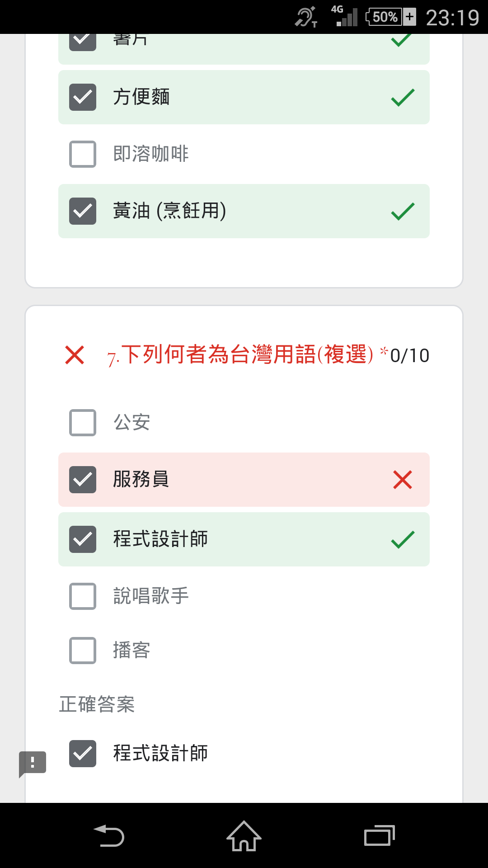This screenshot has width=488, height=868.
Task: Tick the 說唱歌手 checkbox
Action: pos(83,596)
